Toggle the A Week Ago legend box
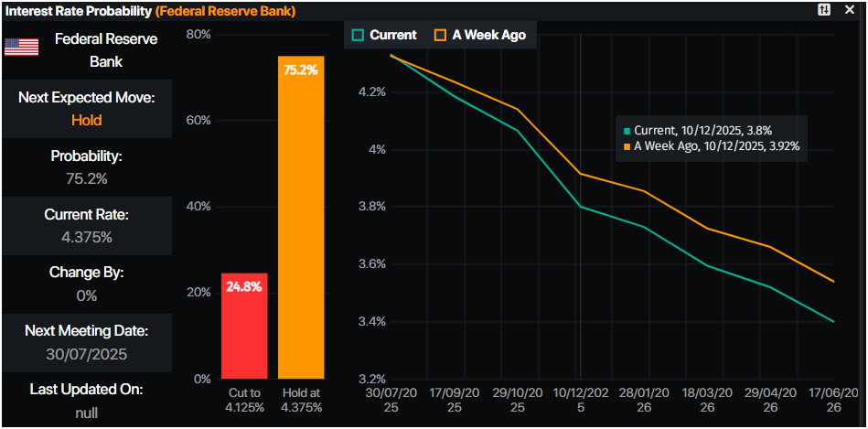The image size is (868, 429). click(x=440, y=35)
